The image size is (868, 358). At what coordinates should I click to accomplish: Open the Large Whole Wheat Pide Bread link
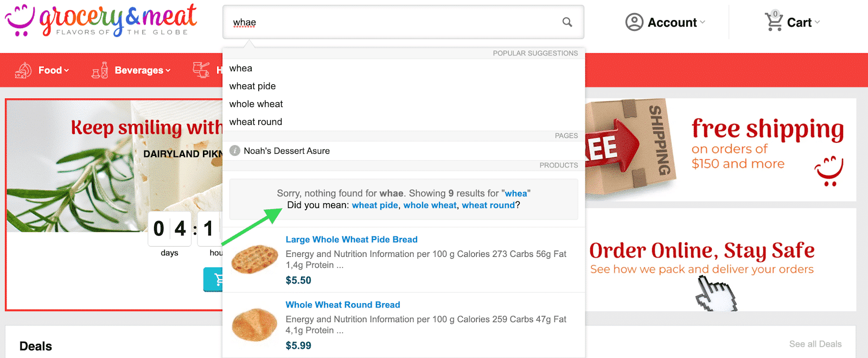(x=352, y=240)
